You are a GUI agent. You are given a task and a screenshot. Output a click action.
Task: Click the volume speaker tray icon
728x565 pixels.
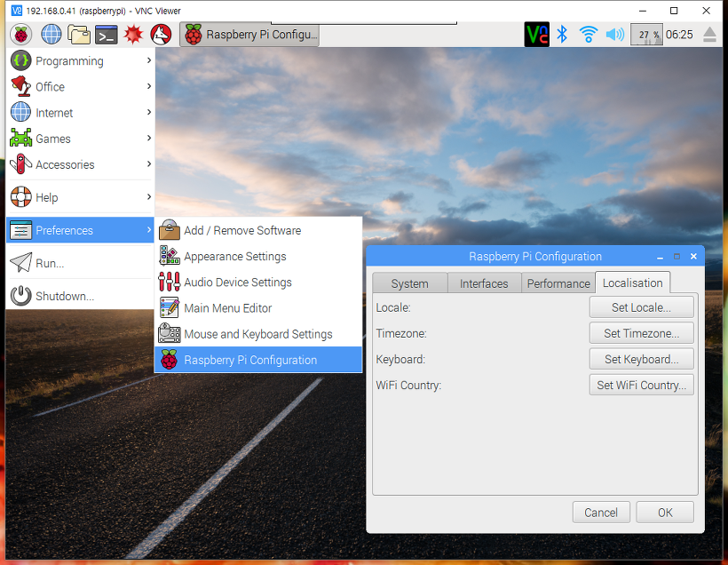pyautogui.click(x=615, y=35)
